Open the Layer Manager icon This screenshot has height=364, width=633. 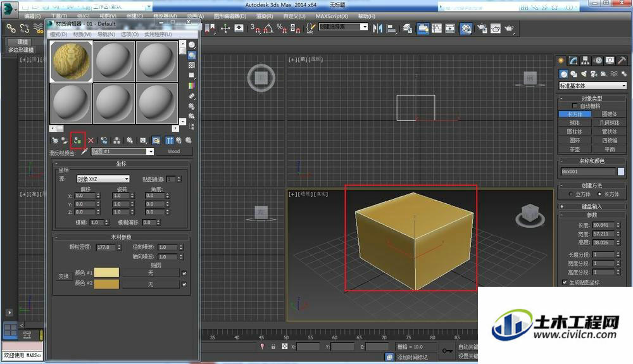(x=408, y=28)
